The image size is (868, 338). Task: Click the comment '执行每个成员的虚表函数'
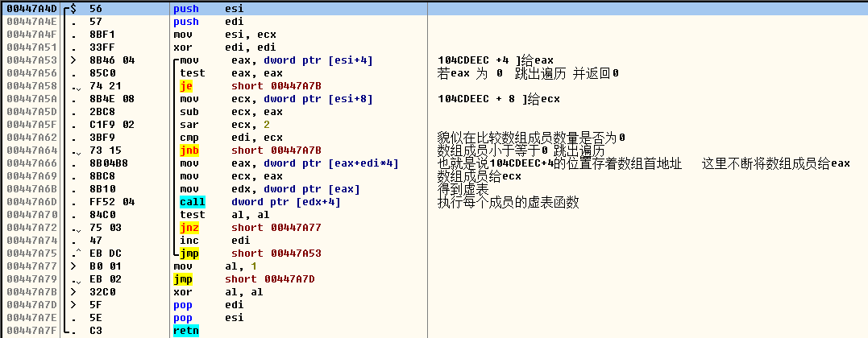coord(509,202)
